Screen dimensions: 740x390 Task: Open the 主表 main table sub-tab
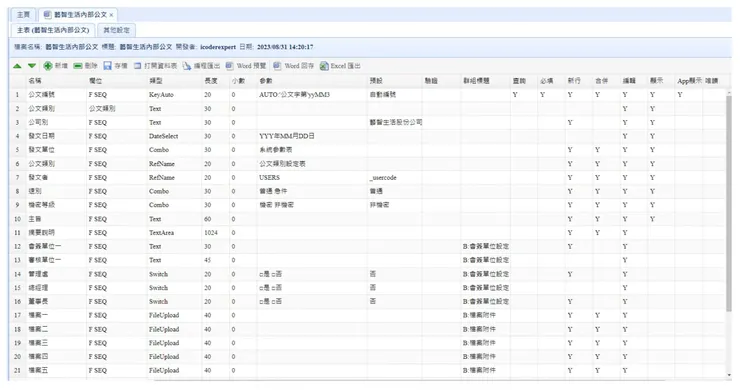(53, 30)
